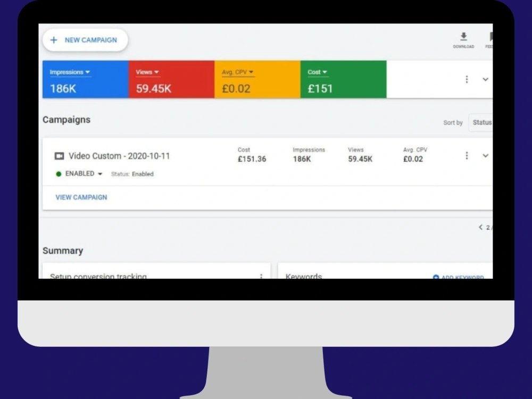Open the Setup conversion tracking card menu
This screenshot has width=532, height=399.
[261, 276]
